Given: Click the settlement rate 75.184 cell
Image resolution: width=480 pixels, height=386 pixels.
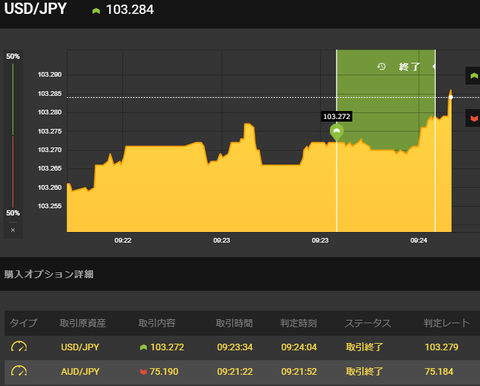Looking at the screenshot, I should (x=439, y=371).
